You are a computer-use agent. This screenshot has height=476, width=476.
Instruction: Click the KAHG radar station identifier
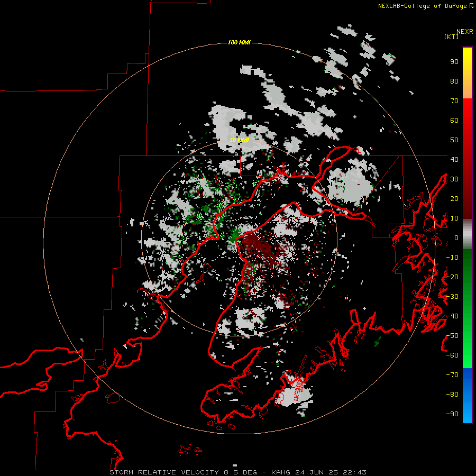[280, 472]
